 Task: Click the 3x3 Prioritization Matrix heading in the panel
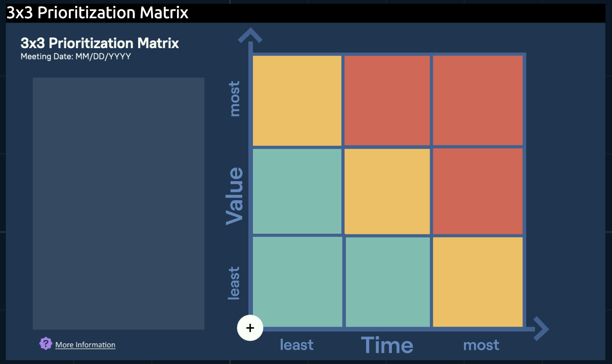point(100,43)
